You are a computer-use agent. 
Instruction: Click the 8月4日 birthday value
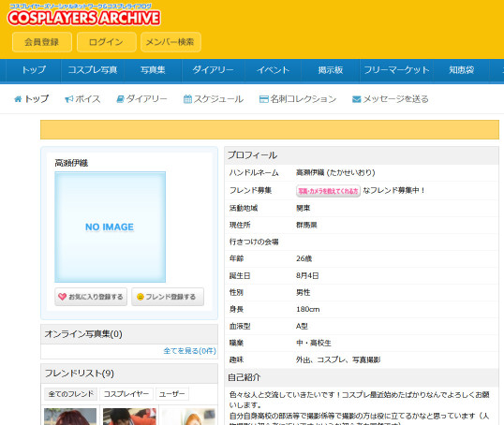pos(307,275)
